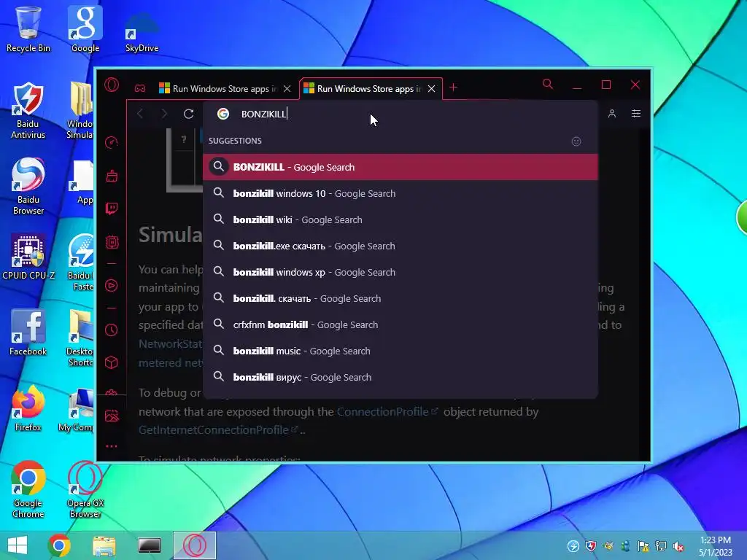Select SkyDrive desktop shortcut
Screen dimensions: 747x560
(x=142, y=32)
